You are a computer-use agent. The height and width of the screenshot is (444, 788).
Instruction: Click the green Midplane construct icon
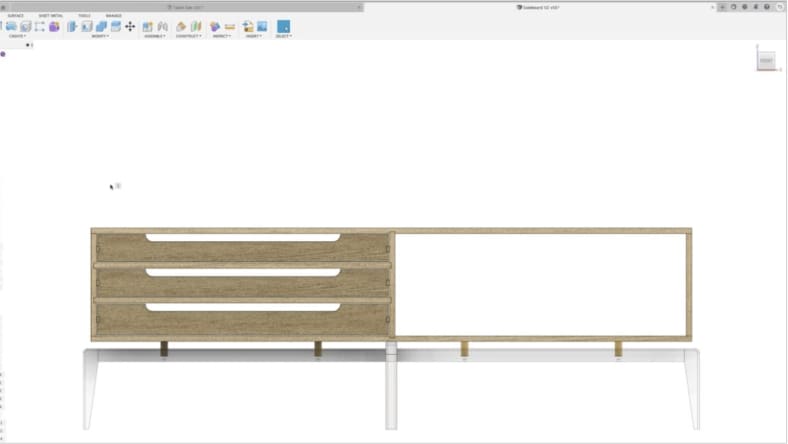click(196, 27)
